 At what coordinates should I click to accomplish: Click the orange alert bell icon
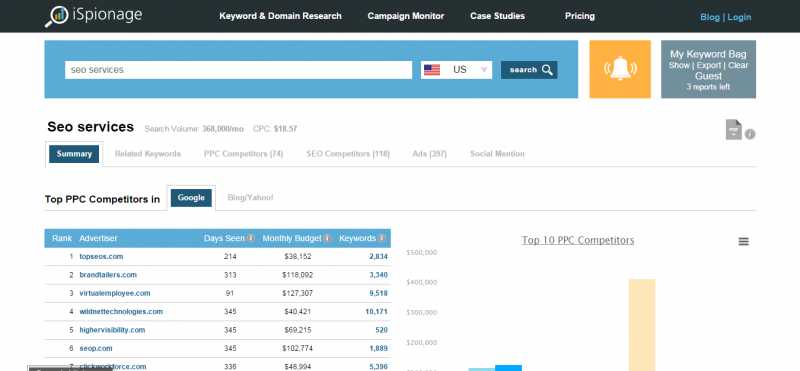click(x=620, y=69)
